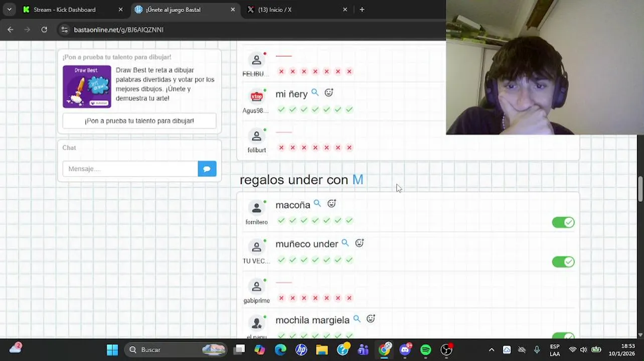Click the address bar URL

click(x=119, y=30)
